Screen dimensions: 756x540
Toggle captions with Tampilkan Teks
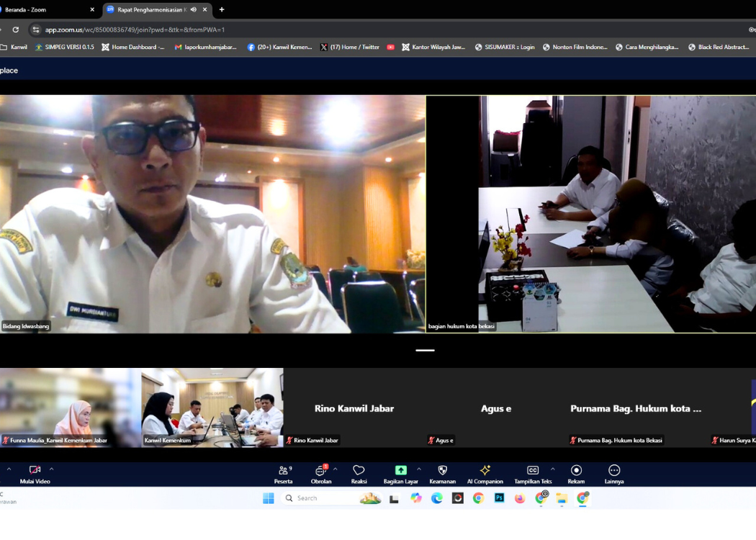click(x=533, y=474)
